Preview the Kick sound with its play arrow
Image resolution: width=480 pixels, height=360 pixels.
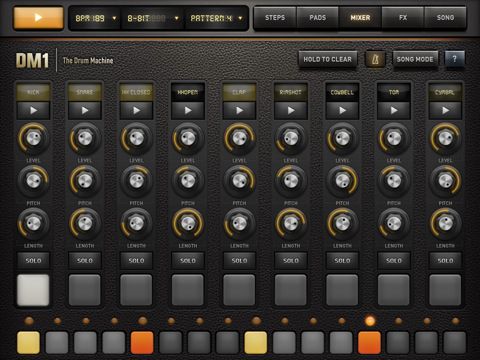(x=33, y=110)
